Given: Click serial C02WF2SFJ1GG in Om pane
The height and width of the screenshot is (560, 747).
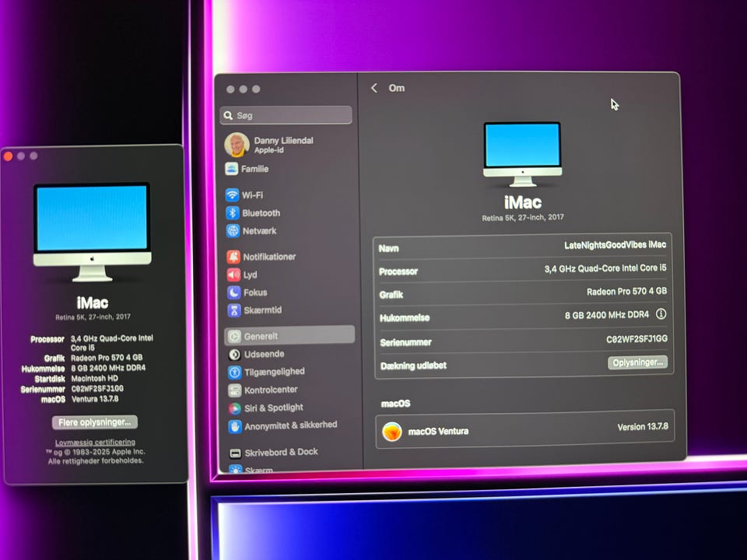Looking at the screenshot, I should tap(637, 339).
